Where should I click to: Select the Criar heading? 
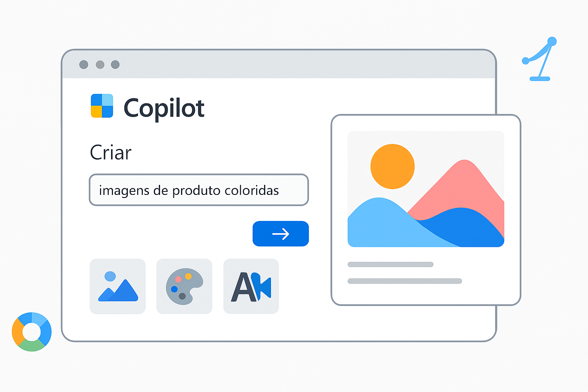pyautogui.click(x=111, y=153)
